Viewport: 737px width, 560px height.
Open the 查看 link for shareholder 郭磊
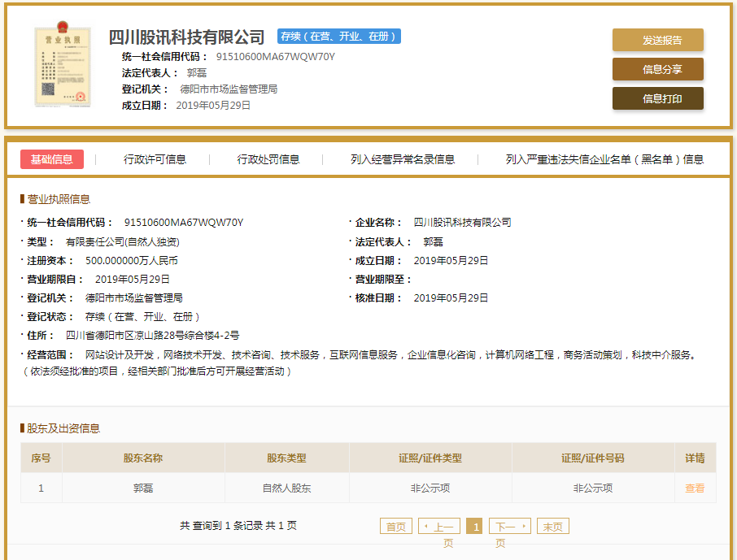(x=695, y=488)
